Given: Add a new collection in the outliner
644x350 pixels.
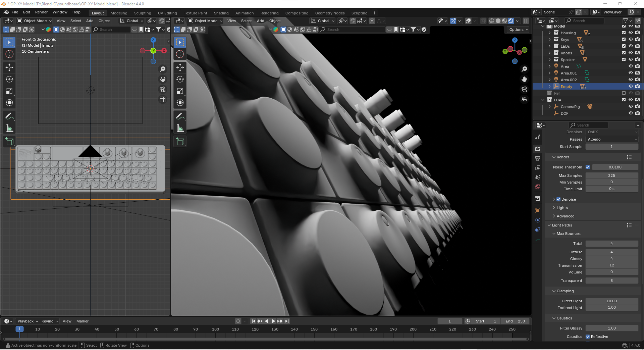Looking at the screenshot, I should click(x=638, y=21).
